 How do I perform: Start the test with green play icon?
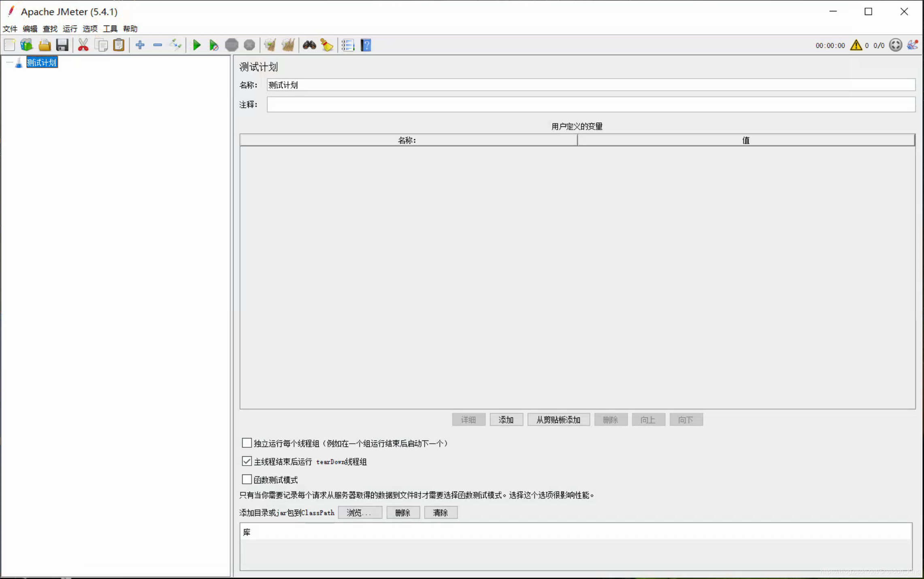[197, 45]
